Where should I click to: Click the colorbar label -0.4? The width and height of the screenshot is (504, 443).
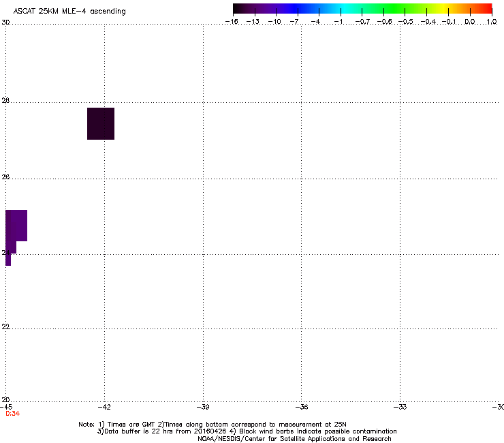click(428, 22)
